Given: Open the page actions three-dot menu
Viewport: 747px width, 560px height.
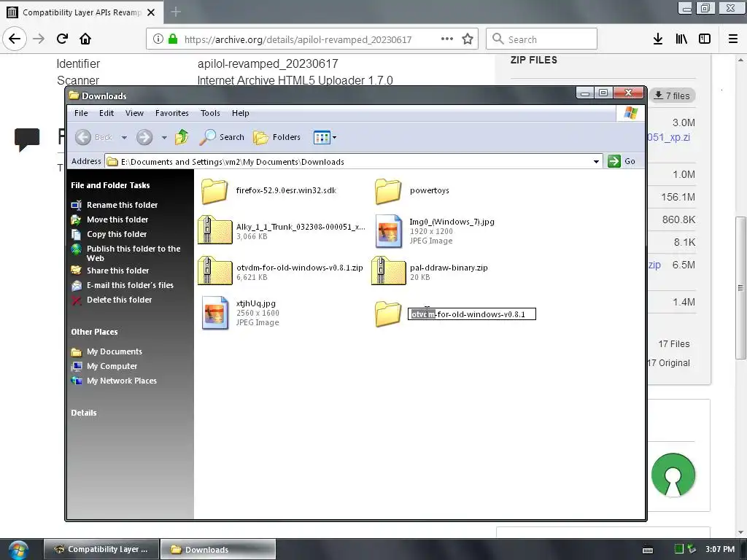Looking at the screenshot, I should click(x=447, y=39).
